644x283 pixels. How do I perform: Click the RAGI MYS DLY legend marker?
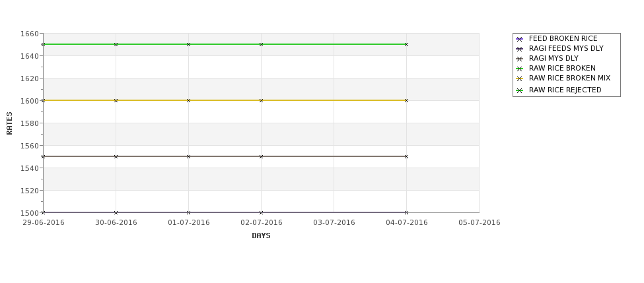520,59
